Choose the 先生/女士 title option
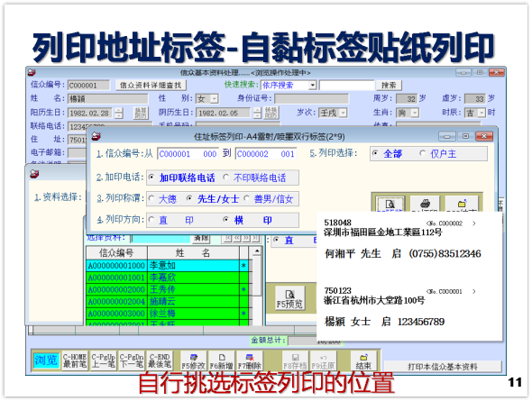The width and height of the screenshot is (532, 401). click(x=213, y=199)
